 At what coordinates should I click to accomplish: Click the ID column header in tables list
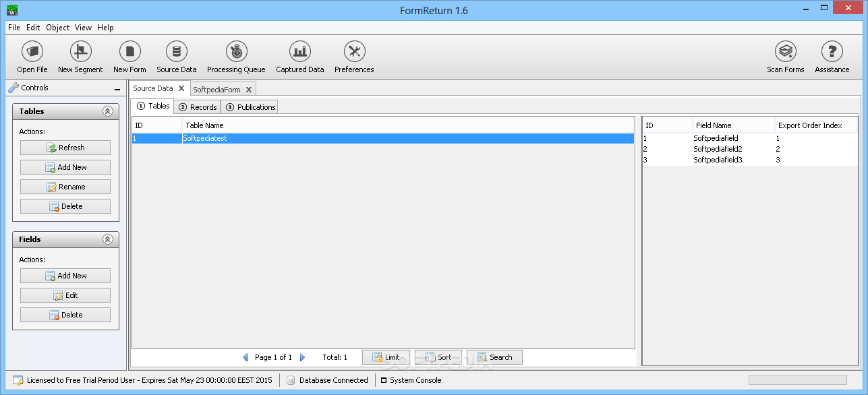pyautogui.click(x=157, y=125)
